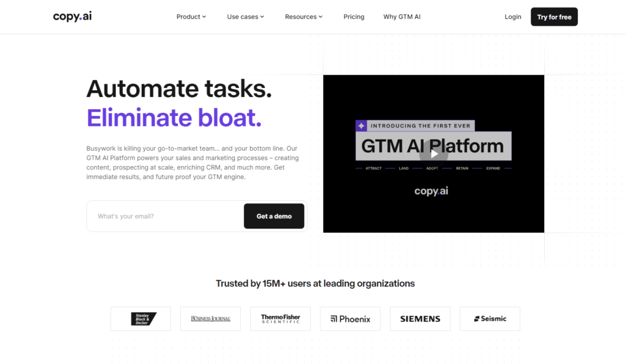Click the Get a demo button
626x364 pixels.
pyautogui.click(x=274, y=216)
